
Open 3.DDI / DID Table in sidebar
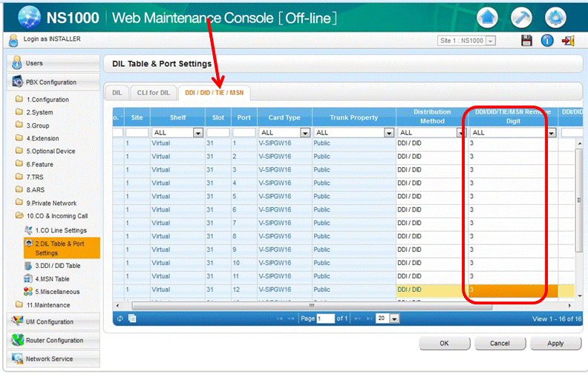(58, 266)
